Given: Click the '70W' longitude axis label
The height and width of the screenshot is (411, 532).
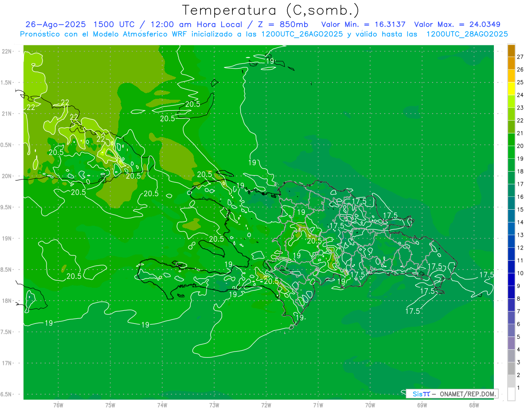Looking at the screenshot, I should click(x=370, y=405).
